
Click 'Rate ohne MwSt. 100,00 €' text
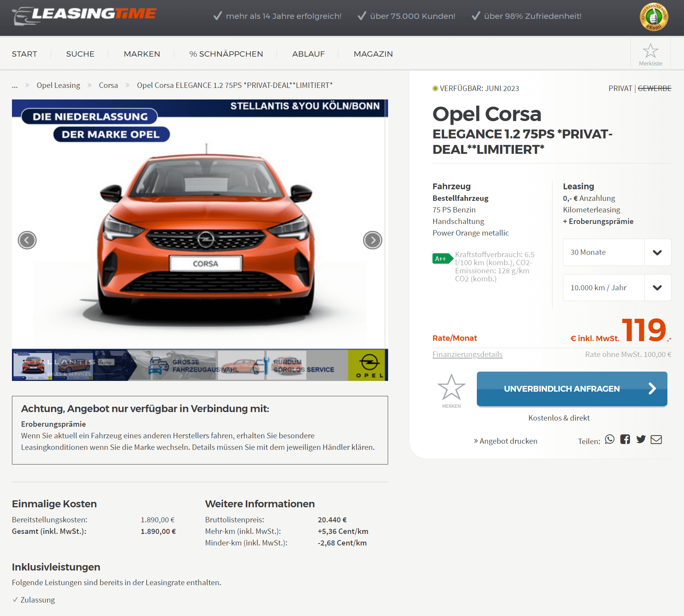(x=628, y=354)
